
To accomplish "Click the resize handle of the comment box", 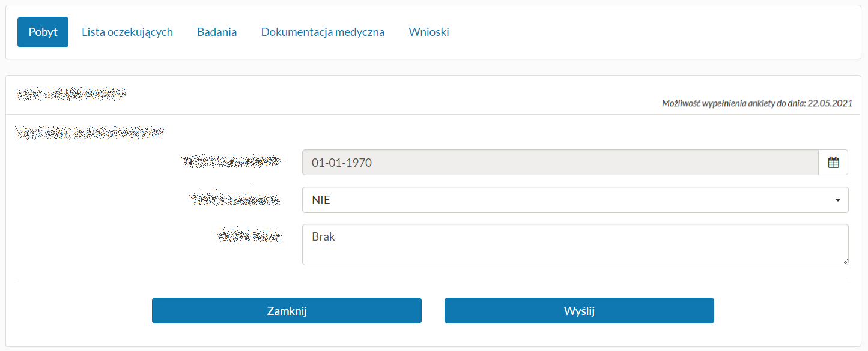I will tap(845, 260).
